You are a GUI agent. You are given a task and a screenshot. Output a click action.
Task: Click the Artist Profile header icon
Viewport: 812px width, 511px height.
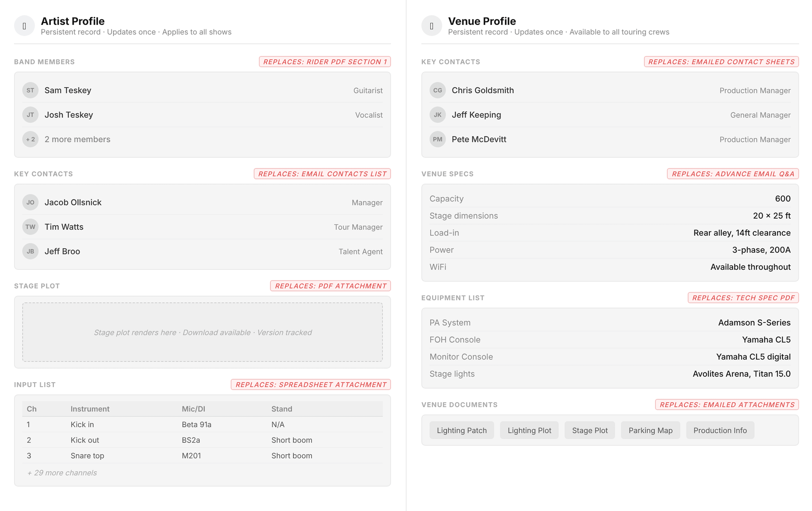[x=24, y=26]
